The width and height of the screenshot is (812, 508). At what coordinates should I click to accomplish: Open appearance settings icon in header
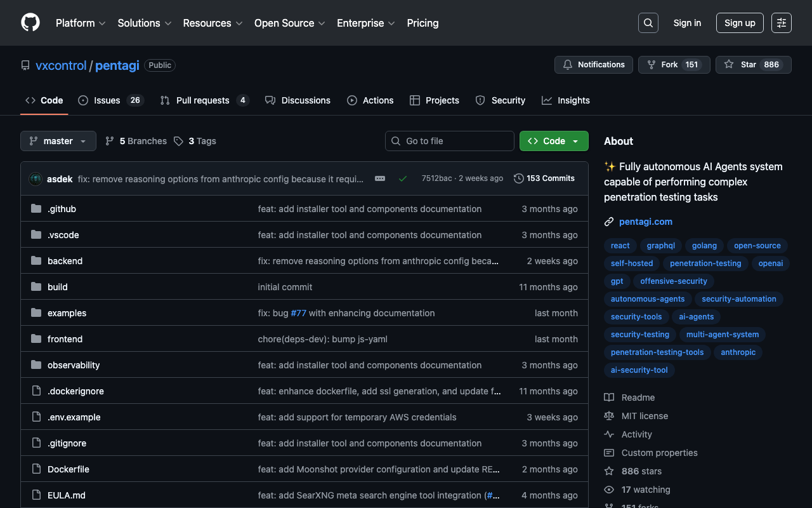click(781, 23)
